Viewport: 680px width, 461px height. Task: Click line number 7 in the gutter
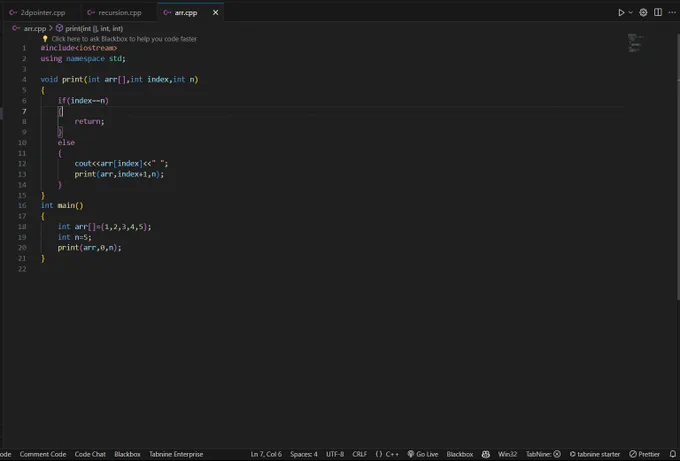(24, 111)
